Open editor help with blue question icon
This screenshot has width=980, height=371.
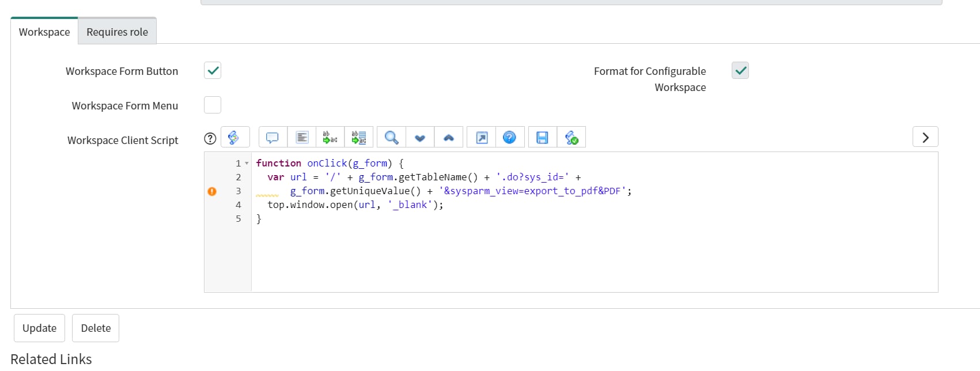pos(510,137)
